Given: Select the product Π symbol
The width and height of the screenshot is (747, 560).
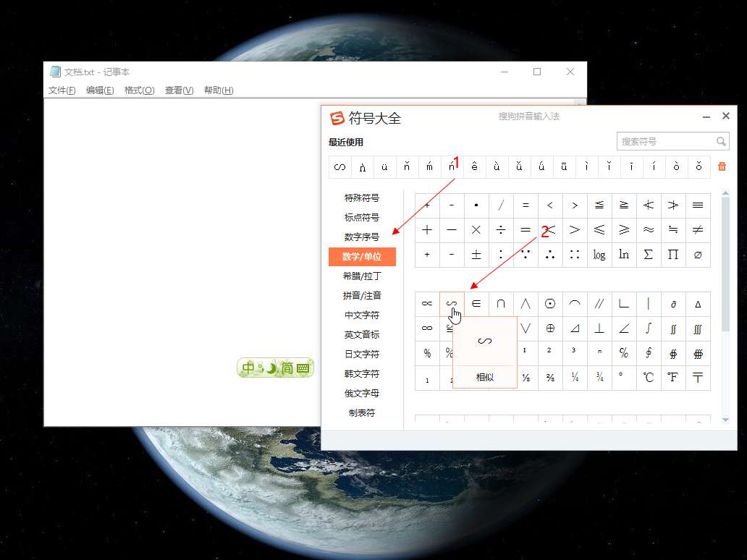Looking at the screenshot, I should tap(673, 255).
